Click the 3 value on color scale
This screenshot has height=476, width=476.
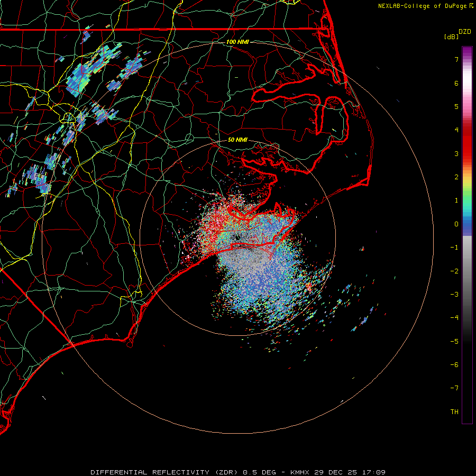(456, 153)
